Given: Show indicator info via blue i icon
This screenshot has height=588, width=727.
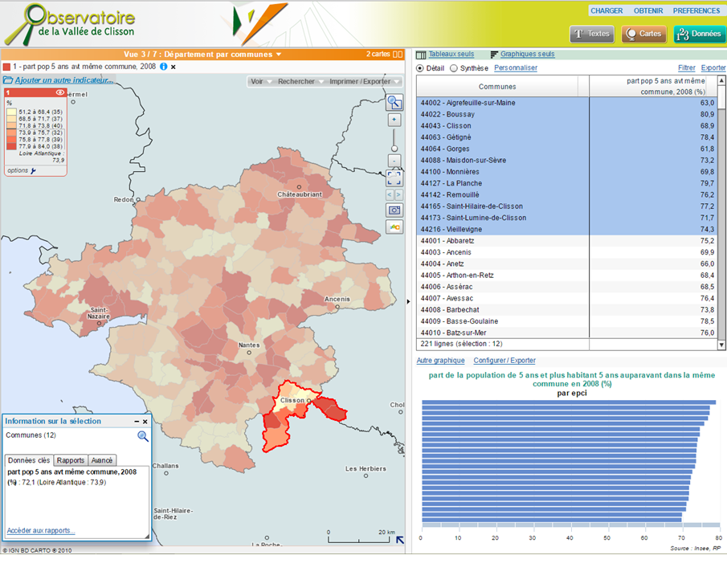Looking at the screenshot, I should pyautogui.click(x=163, y=67).
